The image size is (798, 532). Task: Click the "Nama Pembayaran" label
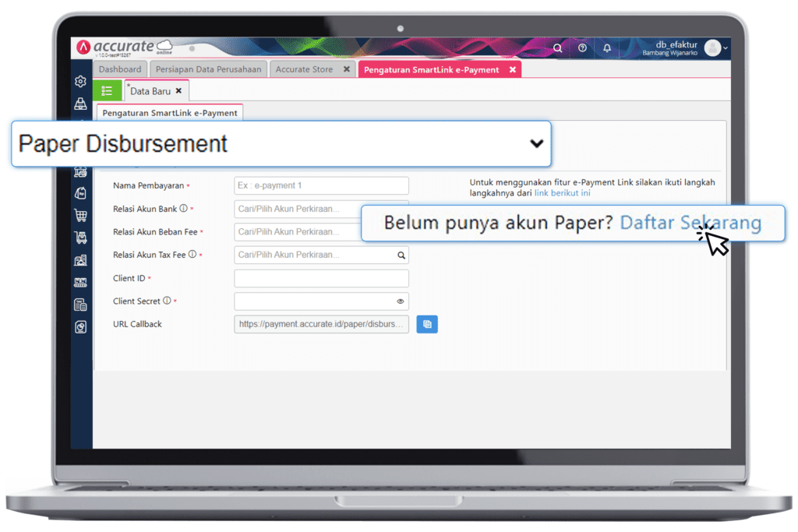[x=149, y=185]
